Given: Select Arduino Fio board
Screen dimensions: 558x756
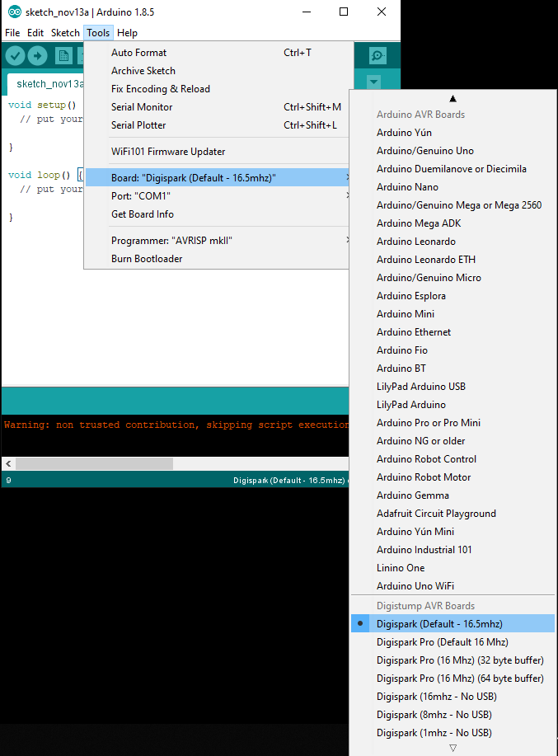Looking at the screenshot, I should (453, 350).
